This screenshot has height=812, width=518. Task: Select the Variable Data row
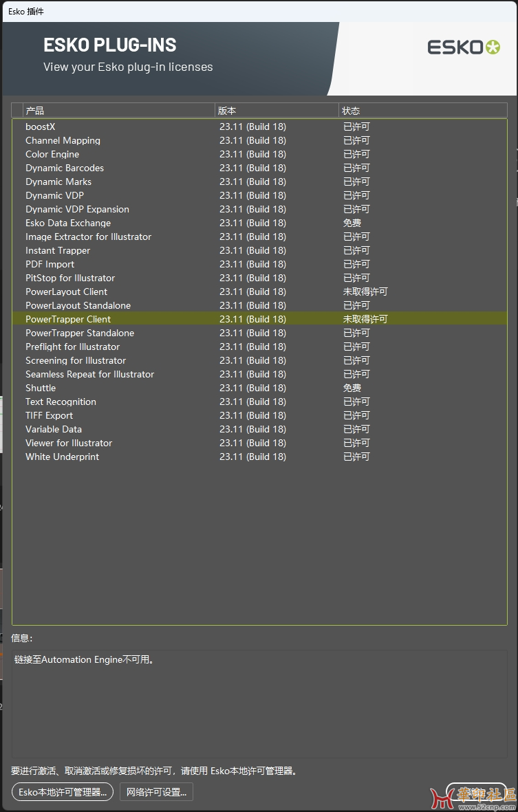[x=259, y=428]
